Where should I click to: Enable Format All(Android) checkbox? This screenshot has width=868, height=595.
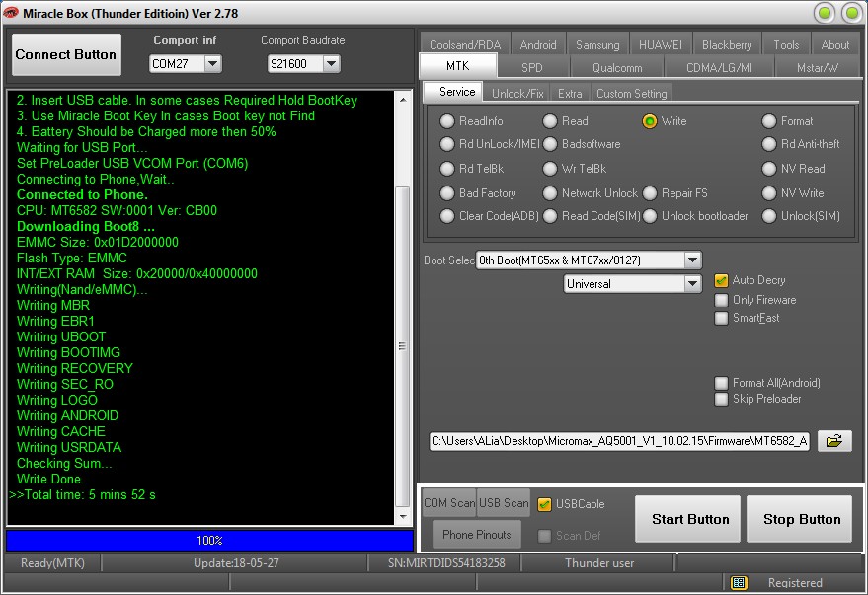coord(721,383)
